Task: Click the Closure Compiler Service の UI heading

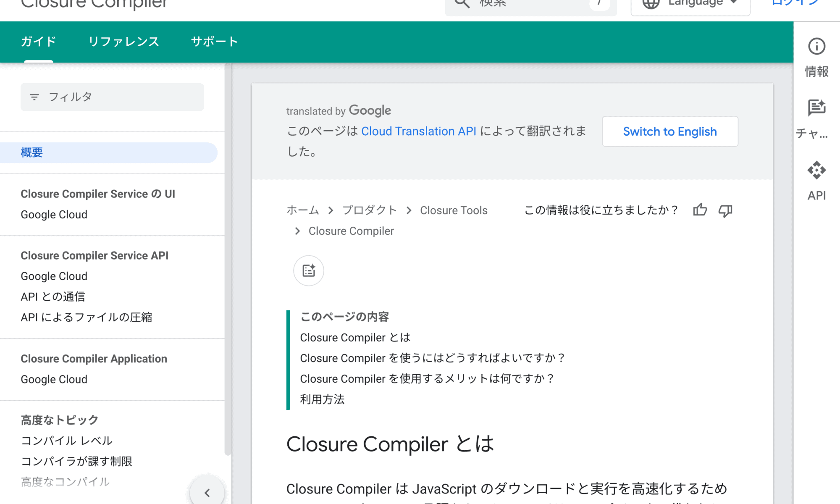Action: 98,194
